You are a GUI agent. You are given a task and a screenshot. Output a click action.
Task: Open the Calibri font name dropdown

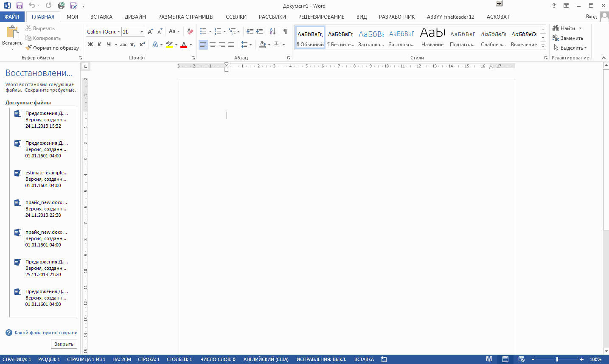click(x=118, y=32)
